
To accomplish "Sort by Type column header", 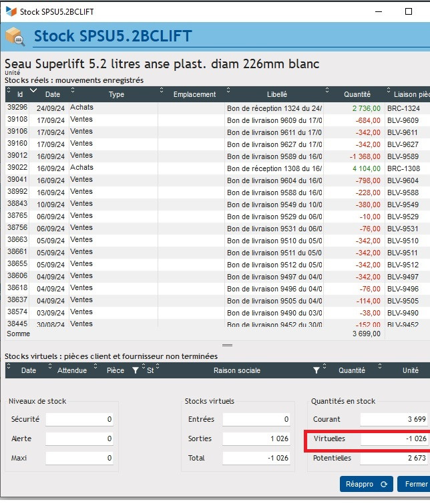I will (116, 94).
